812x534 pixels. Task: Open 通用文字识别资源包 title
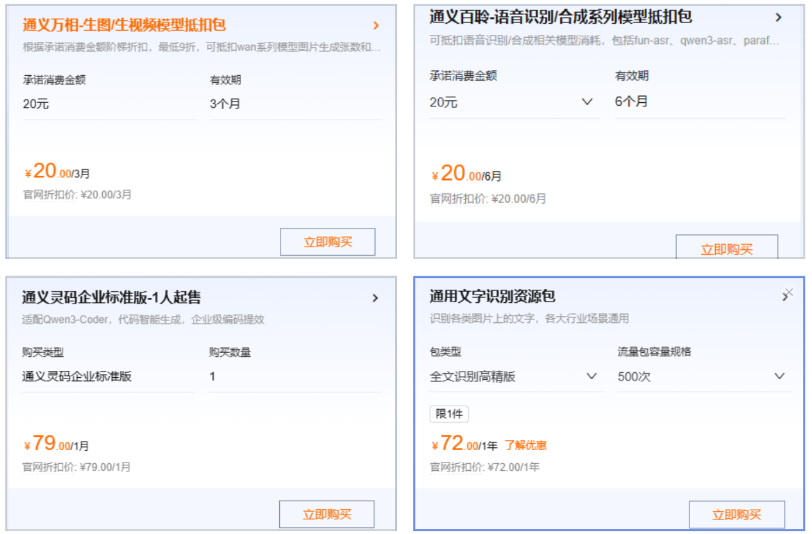(x=492, y=296)
